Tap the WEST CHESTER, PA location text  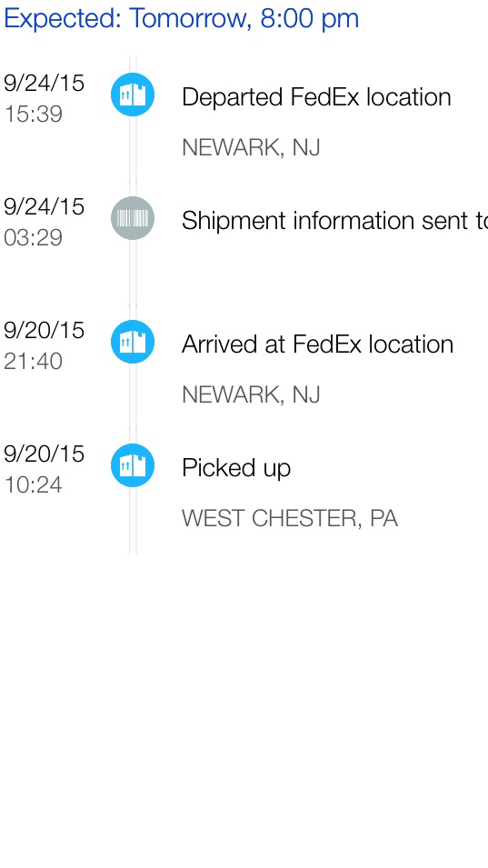(x=290, y=519)
